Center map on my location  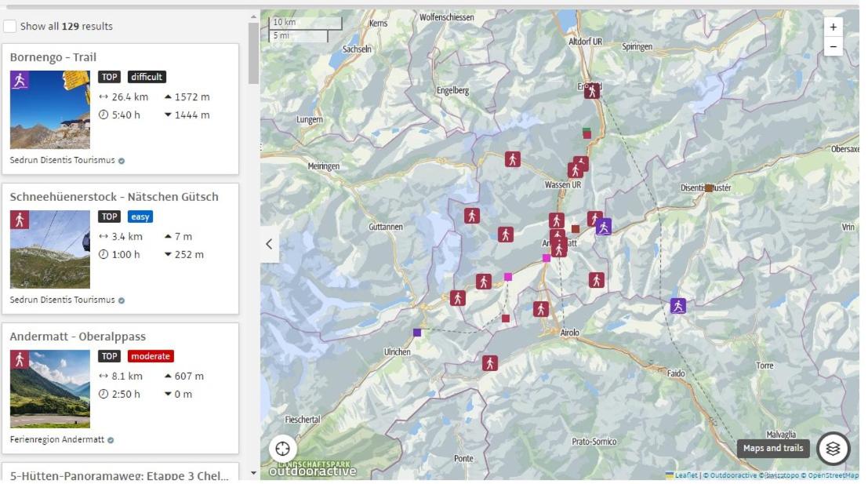pos(283,449)
